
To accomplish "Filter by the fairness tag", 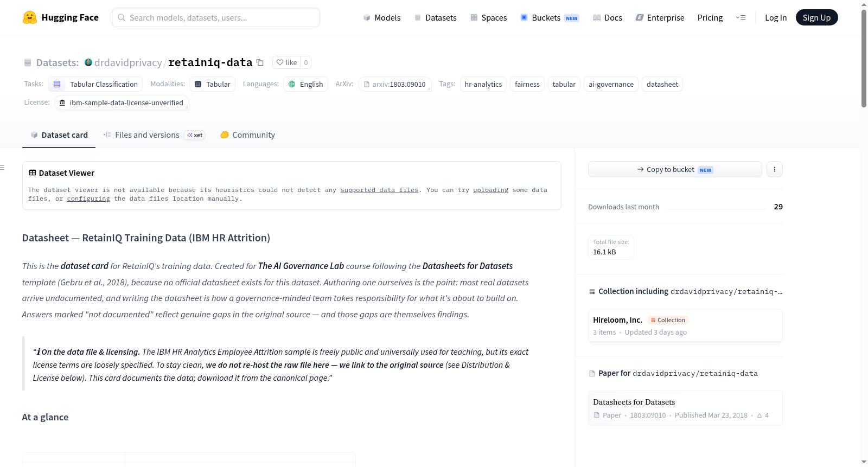I will (527, 84).
